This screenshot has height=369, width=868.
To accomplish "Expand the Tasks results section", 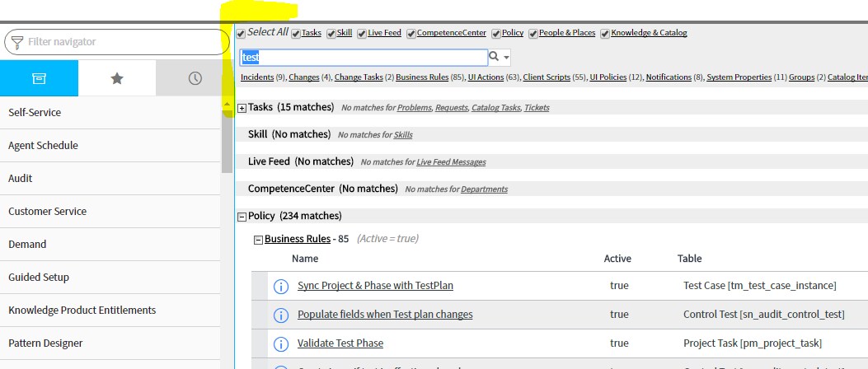I will click(x=242, y=109).
